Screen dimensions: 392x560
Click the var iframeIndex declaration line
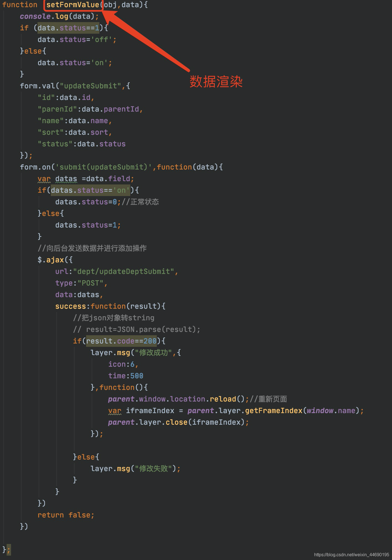pyautogui.click(x=236, y=411)
